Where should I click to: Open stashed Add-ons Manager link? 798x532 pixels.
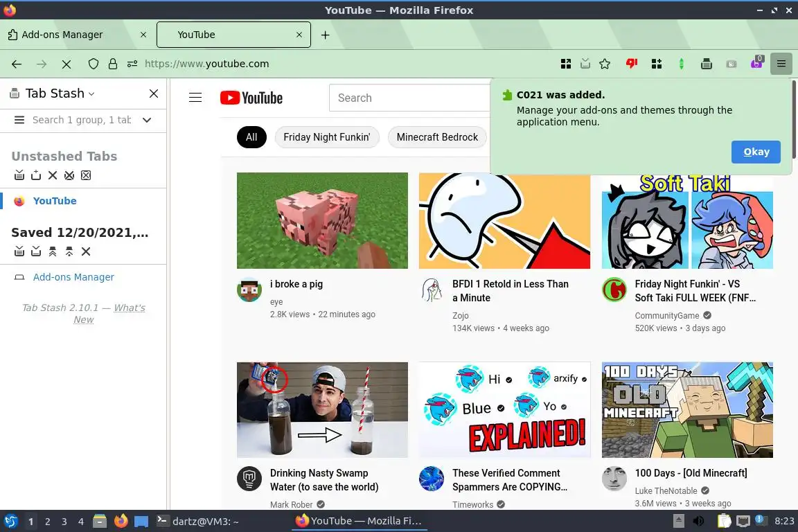point(74,277)
